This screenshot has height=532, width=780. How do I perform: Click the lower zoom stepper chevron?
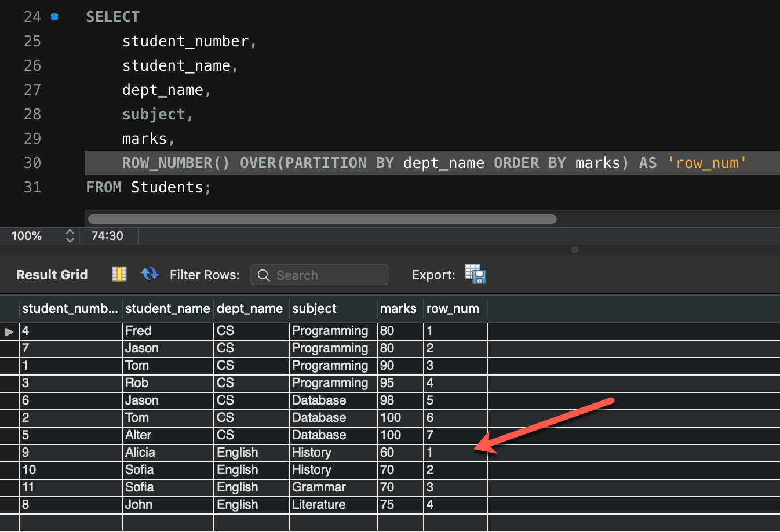click(x=70, y=239)
